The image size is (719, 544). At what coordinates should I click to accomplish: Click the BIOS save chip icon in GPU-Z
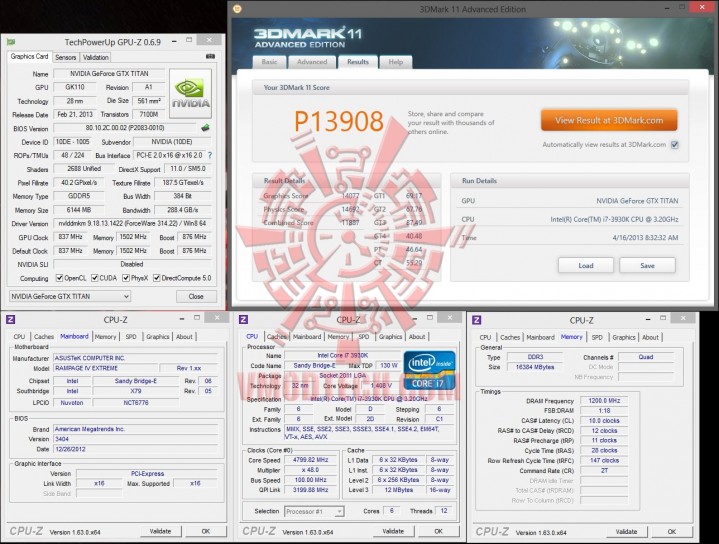pyautogui.click(x=205, y=128)
